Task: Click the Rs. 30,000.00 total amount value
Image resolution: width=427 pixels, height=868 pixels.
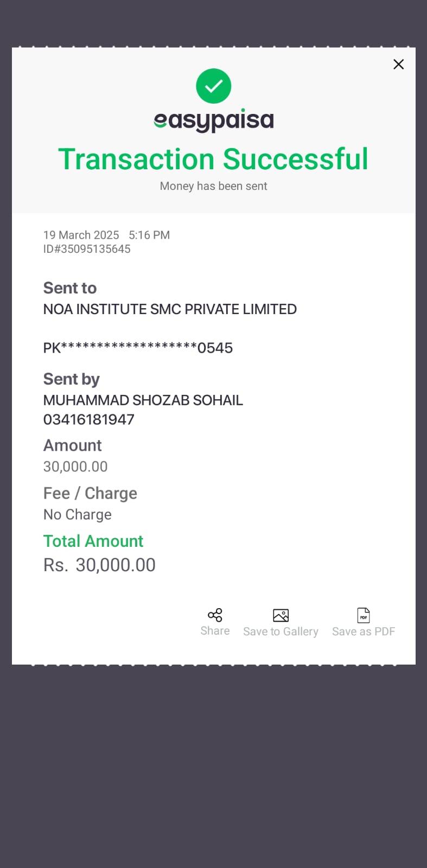Action: (99, 565)
